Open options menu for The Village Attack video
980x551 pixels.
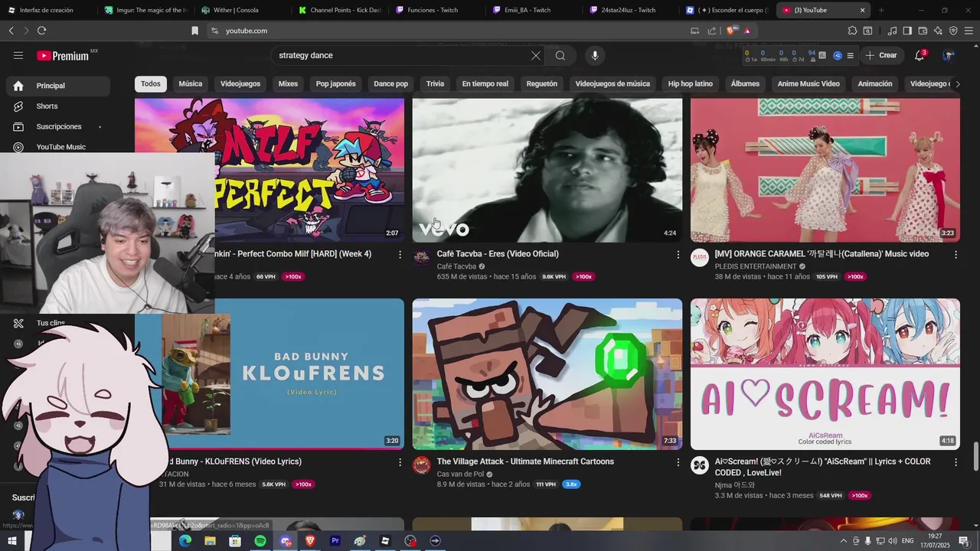678,462
